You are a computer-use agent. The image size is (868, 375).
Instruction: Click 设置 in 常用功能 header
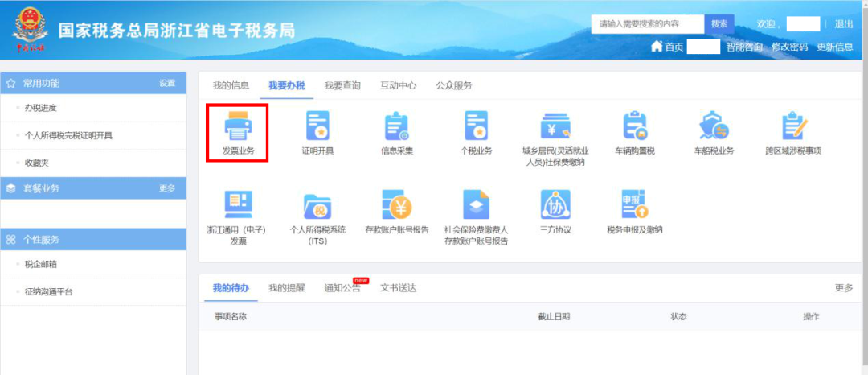pyautogui.click(x=167, y=83)
